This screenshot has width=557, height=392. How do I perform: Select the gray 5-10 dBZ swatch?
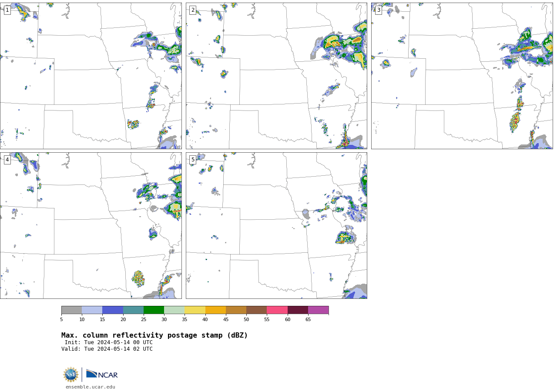click(x=72, y=310)
